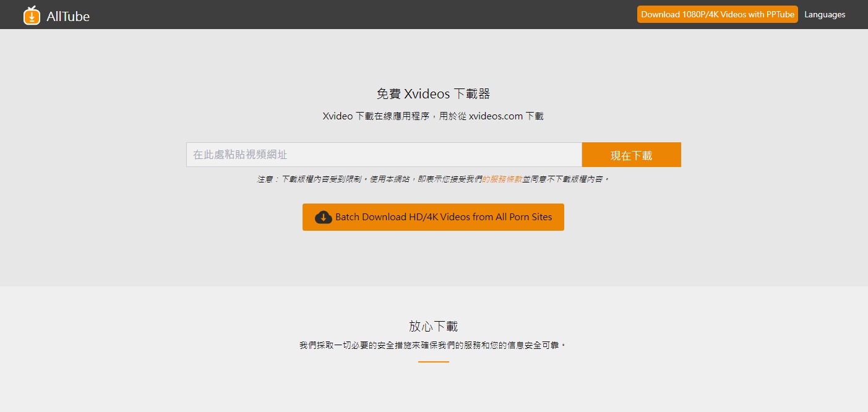The width and height of the screenshot is (868, 412).
Task: Open the AllTube home link text
Action: pyautogui.click(x=68, y=17)
